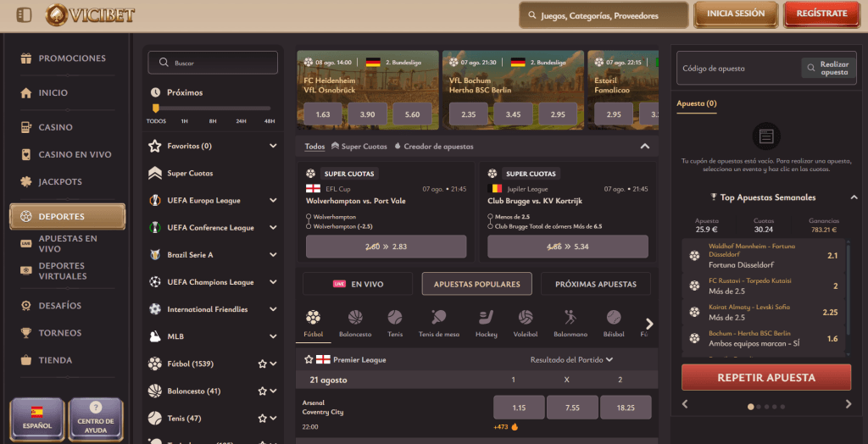Image resolution: width=868 pixels, height=444 pixels.
Task: Click Realizar apuesta button
Action: [x=829, y=68]
